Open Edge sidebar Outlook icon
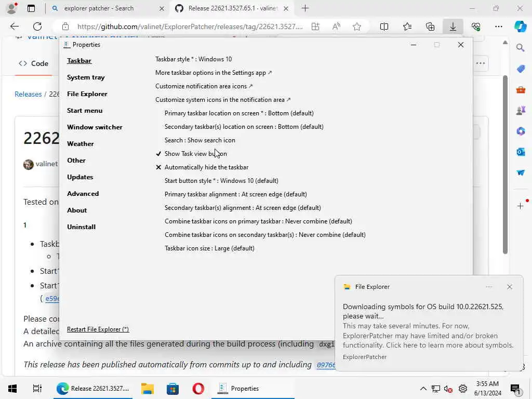Viewport: 532px width, 399px height. point(521,152)
